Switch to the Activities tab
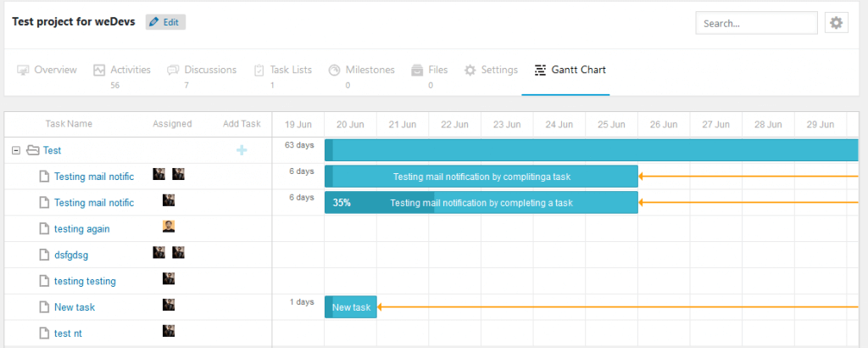This screenshot has width=868, height=348. point(122,70)
